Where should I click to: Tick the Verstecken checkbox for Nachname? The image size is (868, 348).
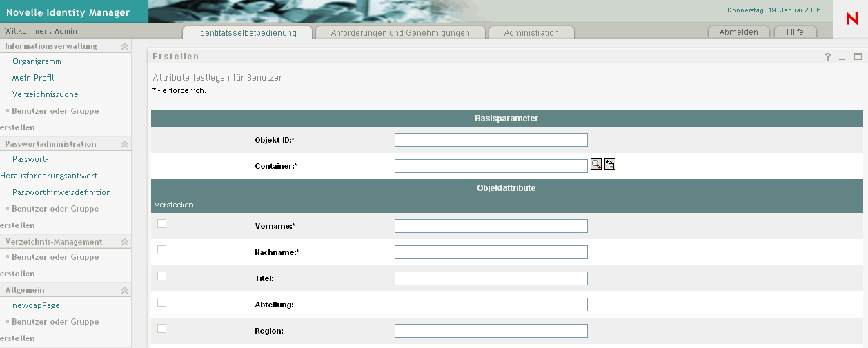[162, 249]
